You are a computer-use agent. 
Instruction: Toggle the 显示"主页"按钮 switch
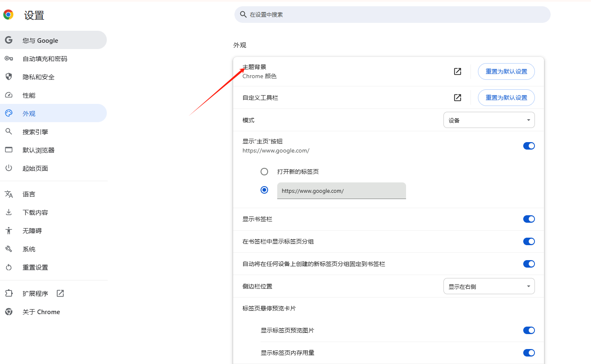click(x=529, y=146)
